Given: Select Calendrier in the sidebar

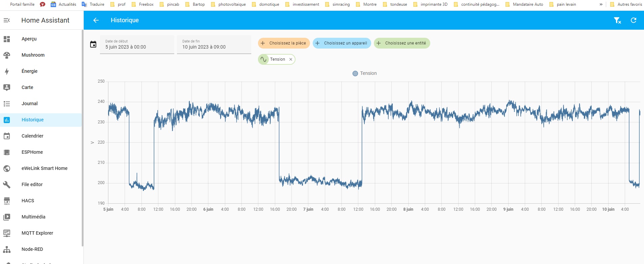Looking at the screenshot, I should pyautogui.click(x=32, y=136).
